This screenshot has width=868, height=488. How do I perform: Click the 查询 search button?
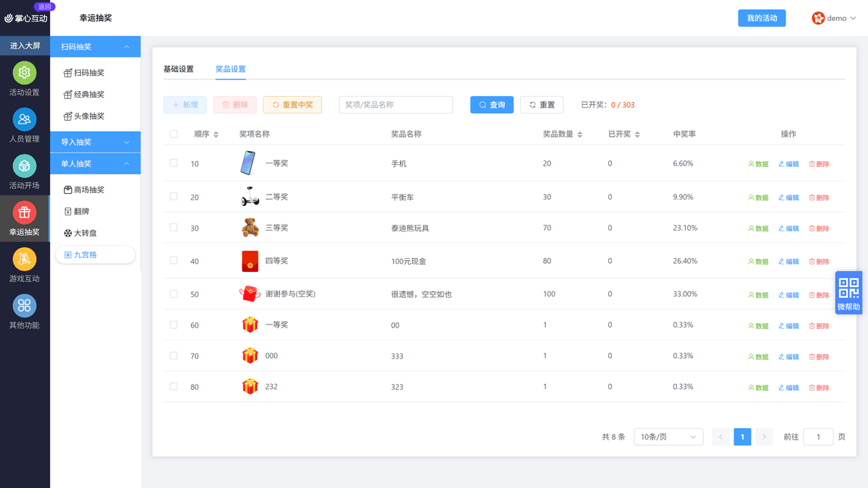tap(492, 105)
